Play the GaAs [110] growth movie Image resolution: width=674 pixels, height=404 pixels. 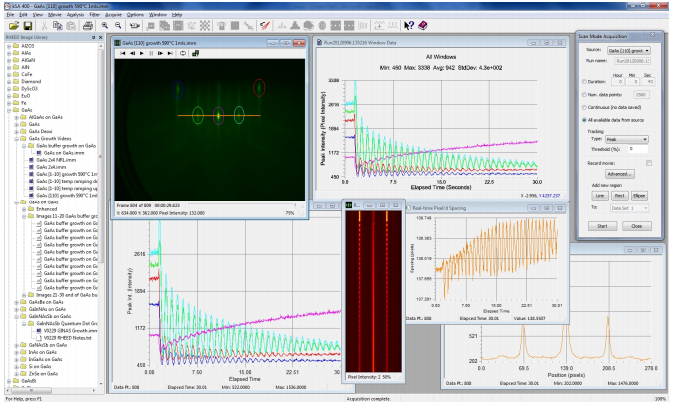(142, 53)
